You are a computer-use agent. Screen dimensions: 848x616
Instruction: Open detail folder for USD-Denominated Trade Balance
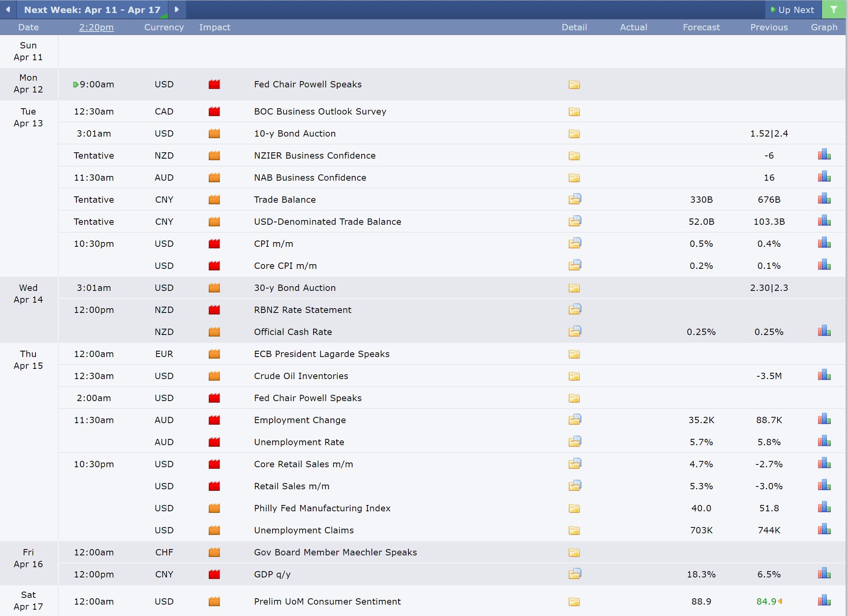click(575, 221)
